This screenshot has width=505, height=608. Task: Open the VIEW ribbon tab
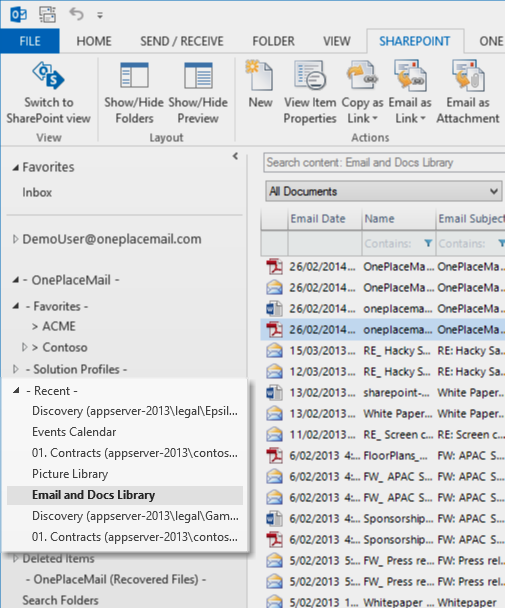pyautogui.click(x=337, y=41)
